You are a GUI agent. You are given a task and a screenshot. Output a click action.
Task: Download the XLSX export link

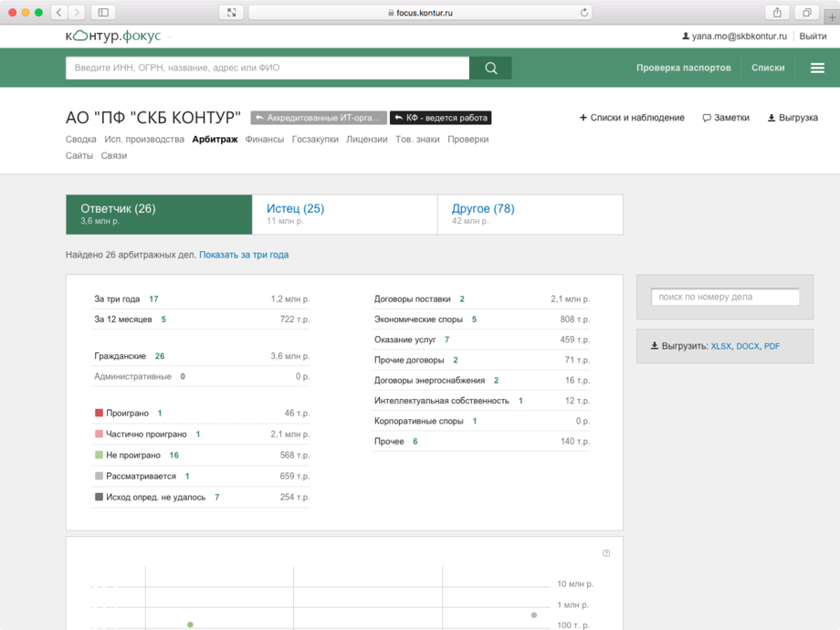[x=720, y=346]
